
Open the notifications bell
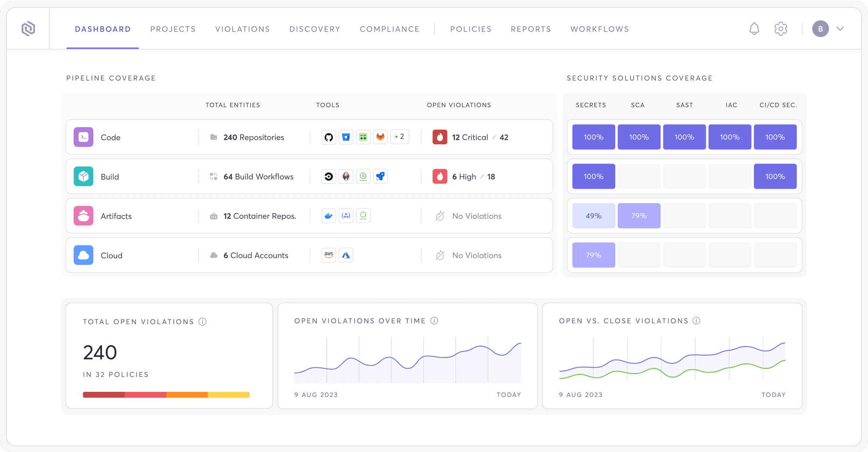click(754, 29)
